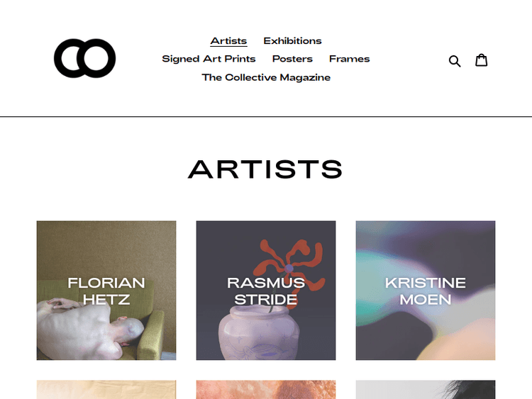Open The Collective Magazine link
Viewport: 532px width, 399px height.
tap(266, 77)
